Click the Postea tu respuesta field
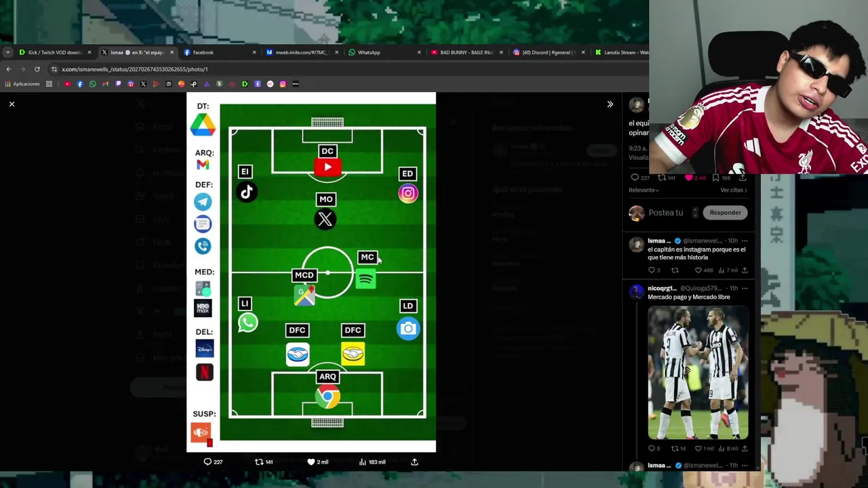The width and height of the screenshot is (868, 488). 666,213
